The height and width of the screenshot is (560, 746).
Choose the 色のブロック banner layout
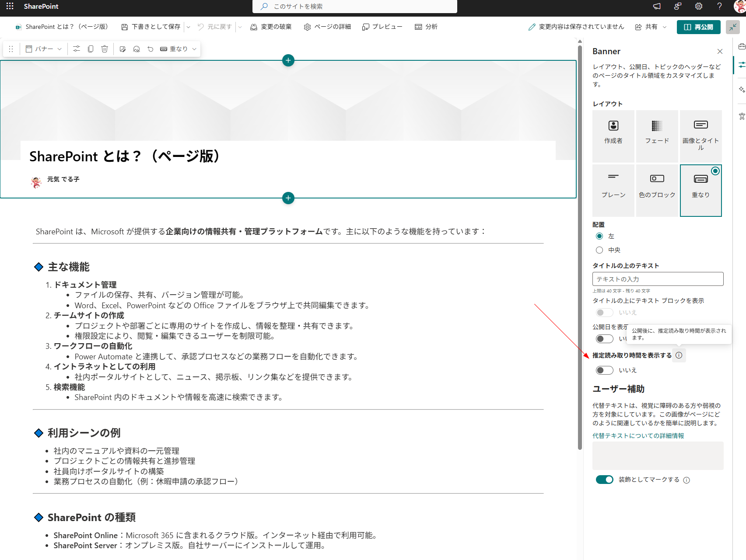657,190
